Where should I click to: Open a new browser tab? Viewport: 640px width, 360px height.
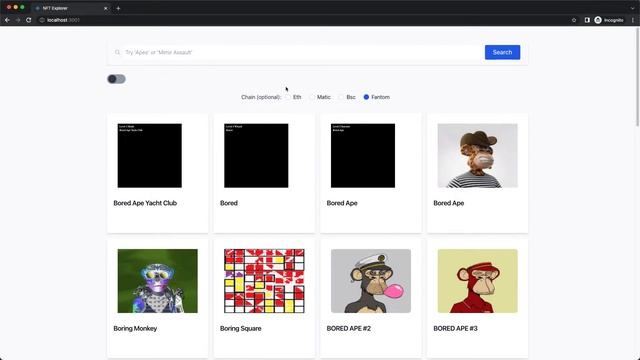click(x=118, y=8)
